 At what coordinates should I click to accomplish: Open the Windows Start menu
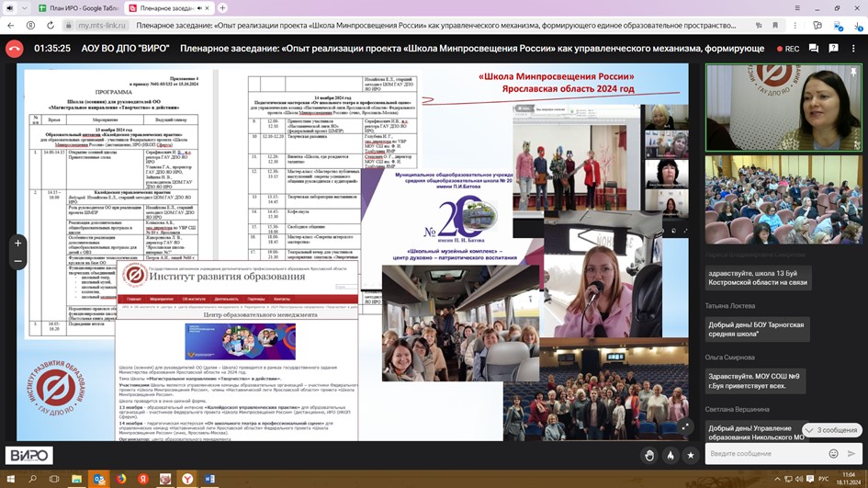click(10, 479)
